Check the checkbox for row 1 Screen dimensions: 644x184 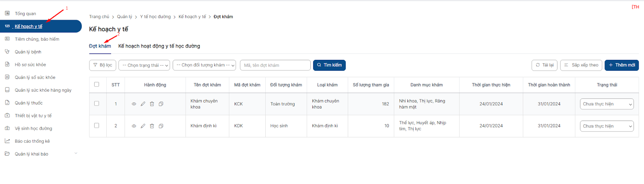(x=97, y=104)
